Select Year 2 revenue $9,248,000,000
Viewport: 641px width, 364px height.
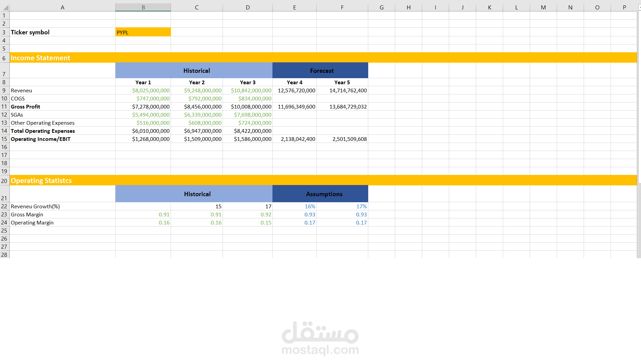197,90
